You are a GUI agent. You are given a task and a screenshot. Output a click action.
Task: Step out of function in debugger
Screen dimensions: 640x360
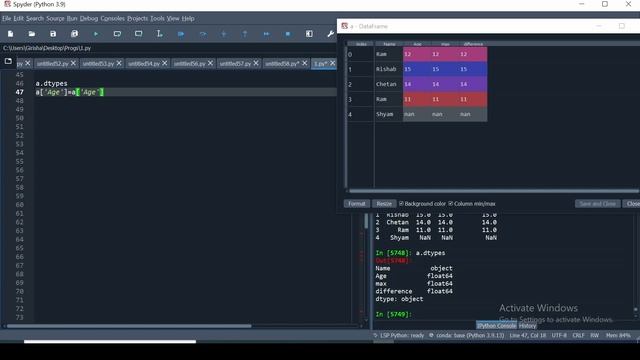click(245, 34)
